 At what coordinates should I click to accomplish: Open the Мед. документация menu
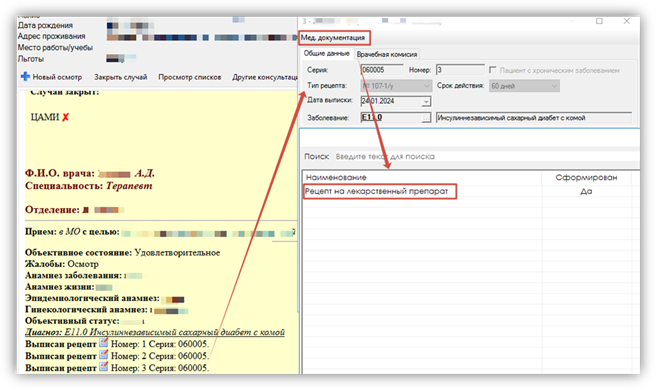point(333,38)
